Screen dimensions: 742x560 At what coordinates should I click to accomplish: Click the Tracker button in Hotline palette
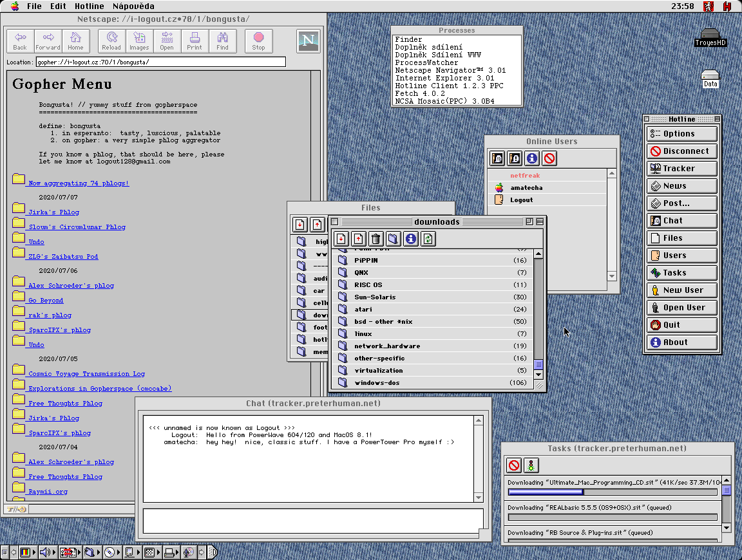[682, 169]
